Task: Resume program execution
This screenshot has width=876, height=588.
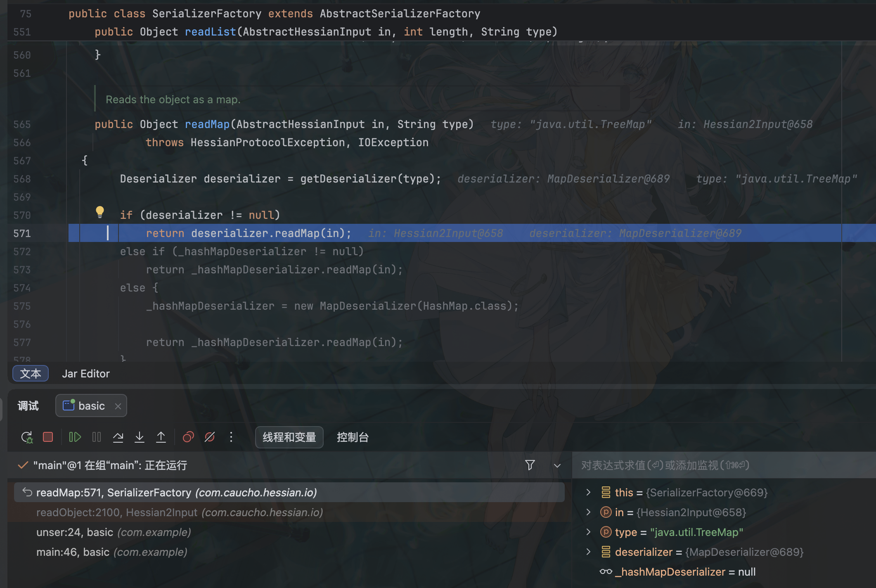Action: [75, 437]
